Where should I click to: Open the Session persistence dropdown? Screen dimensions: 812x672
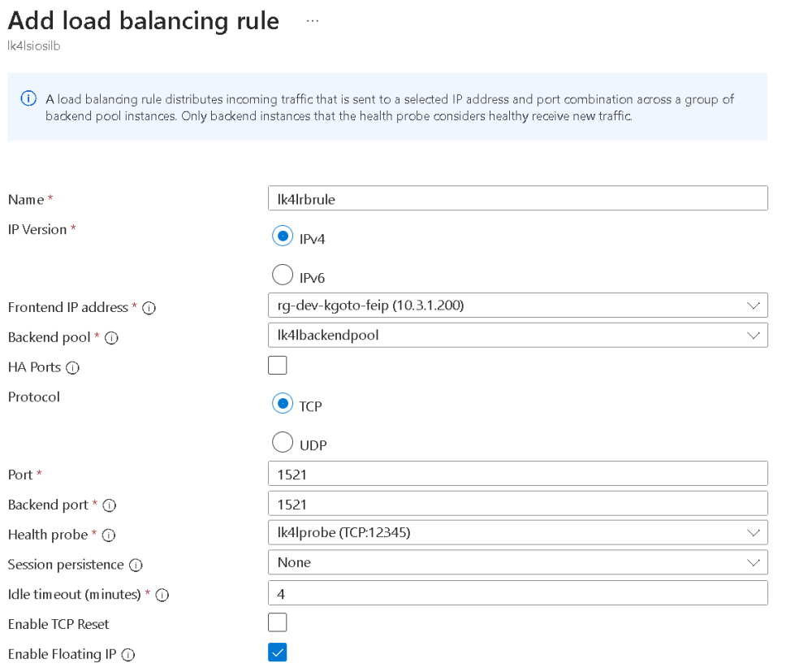[x=517, y=562]
